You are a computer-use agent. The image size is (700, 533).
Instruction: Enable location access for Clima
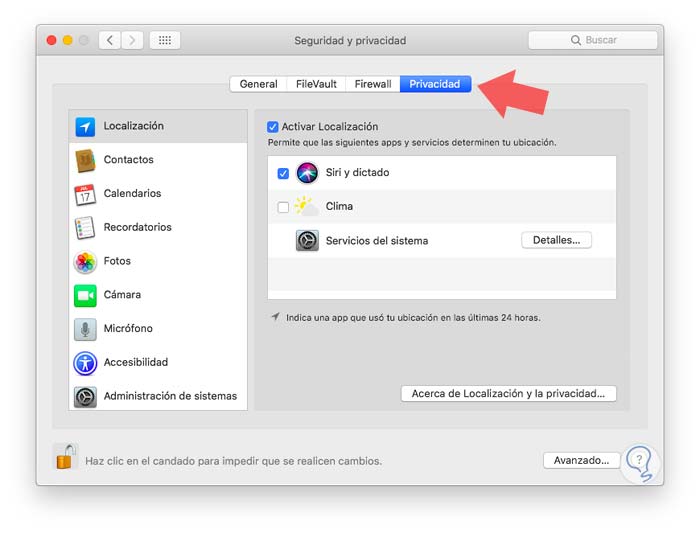(283, 207)
